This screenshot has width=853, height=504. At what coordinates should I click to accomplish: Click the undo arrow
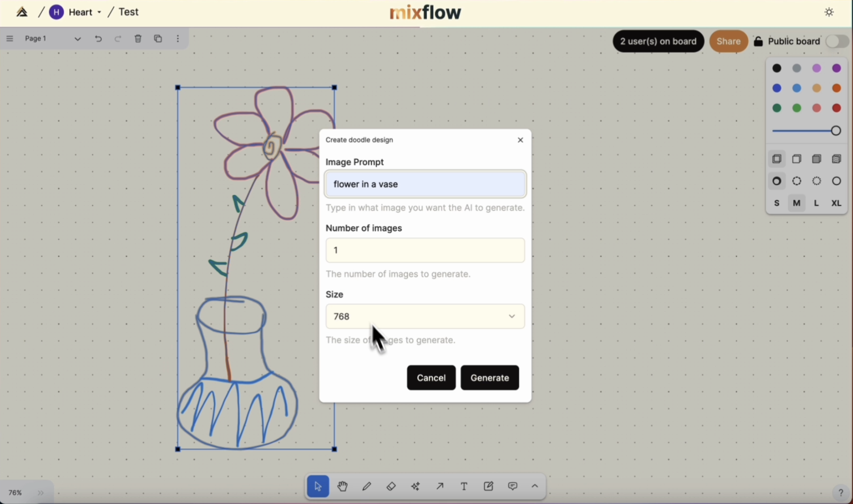tap(98, 39)
